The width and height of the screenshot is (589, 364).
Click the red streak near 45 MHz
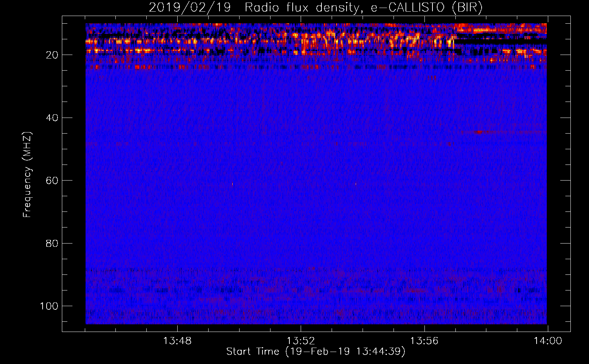tap(480, 132)
